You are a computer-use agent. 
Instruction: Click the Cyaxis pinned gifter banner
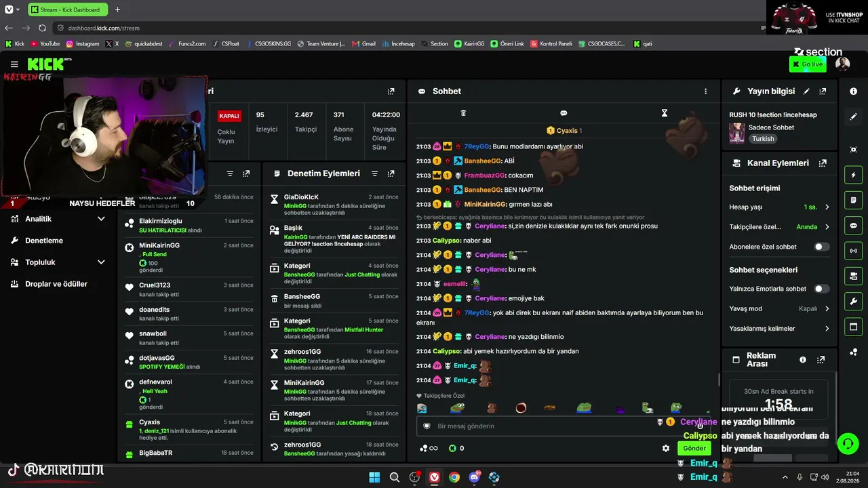click(x=564, y=131)
